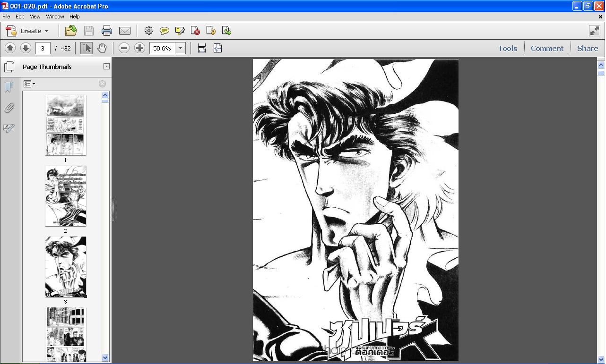This screenshot has height=364, width=606.
Task: Send the file by email envelope icon
Action: coord(125,31)
